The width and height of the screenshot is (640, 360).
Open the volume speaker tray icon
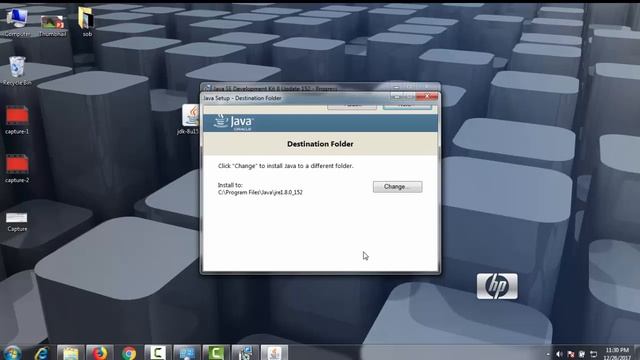click(559, 354)
